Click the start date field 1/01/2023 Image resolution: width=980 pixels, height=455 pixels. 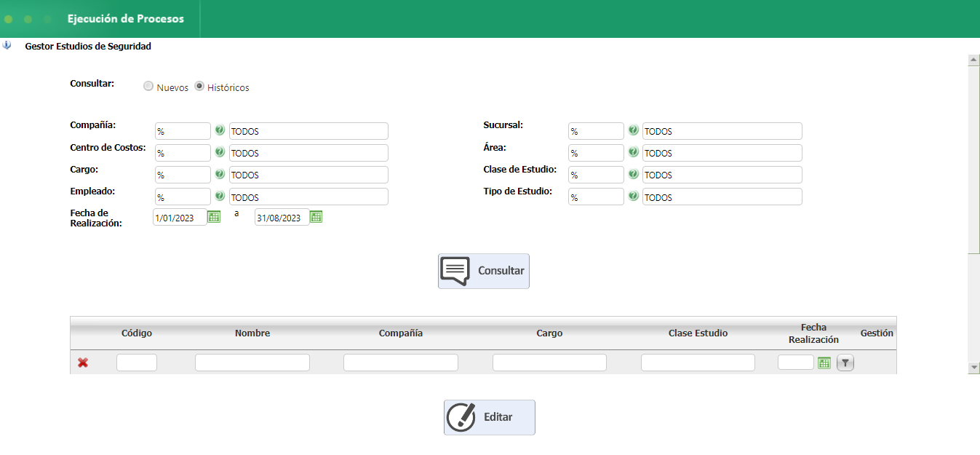coord(180,217)
